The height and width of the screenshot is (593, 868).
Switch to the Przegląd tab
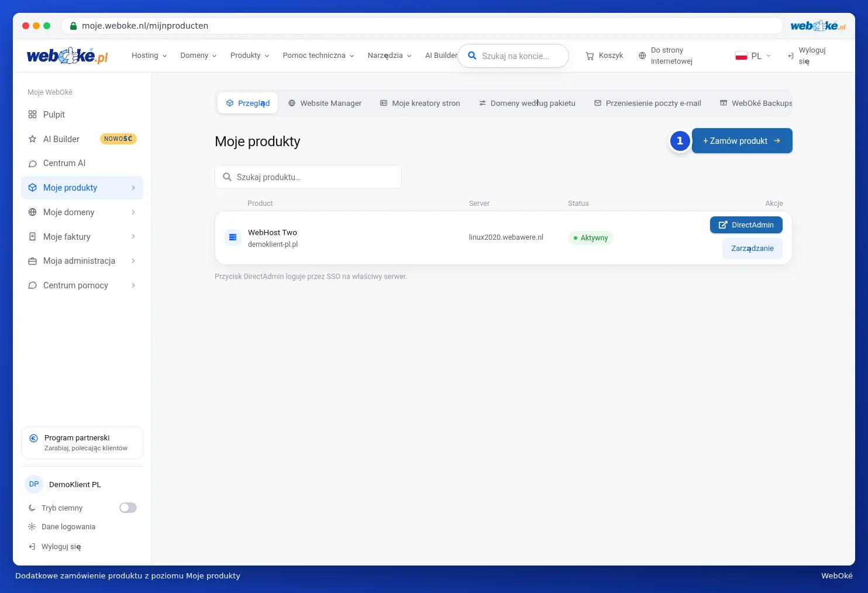(248, 103)
